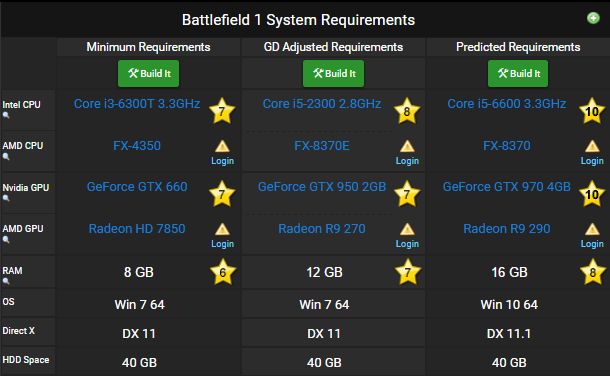Click warning triangle next to Radeon R9 270
Viewport: 610px width, 376px height.
pyautogui.click(x=407, y=229)
